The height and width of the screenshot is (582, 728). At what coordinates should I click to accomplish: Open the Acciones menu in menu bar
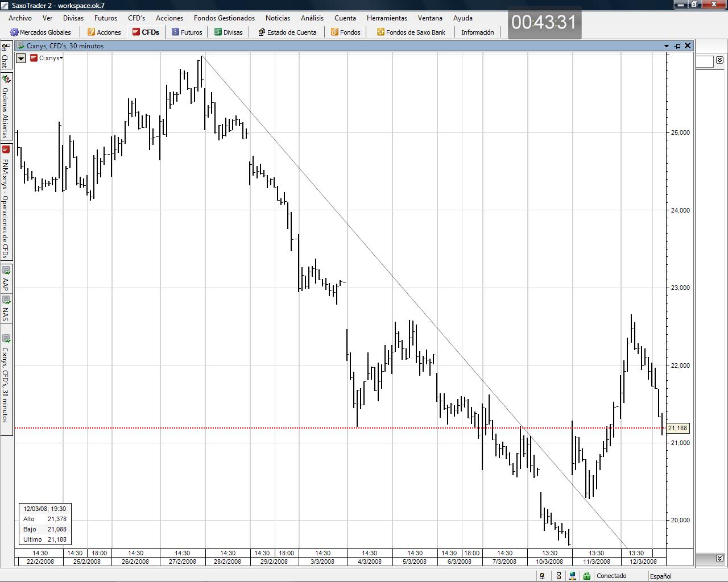[169, 18]
